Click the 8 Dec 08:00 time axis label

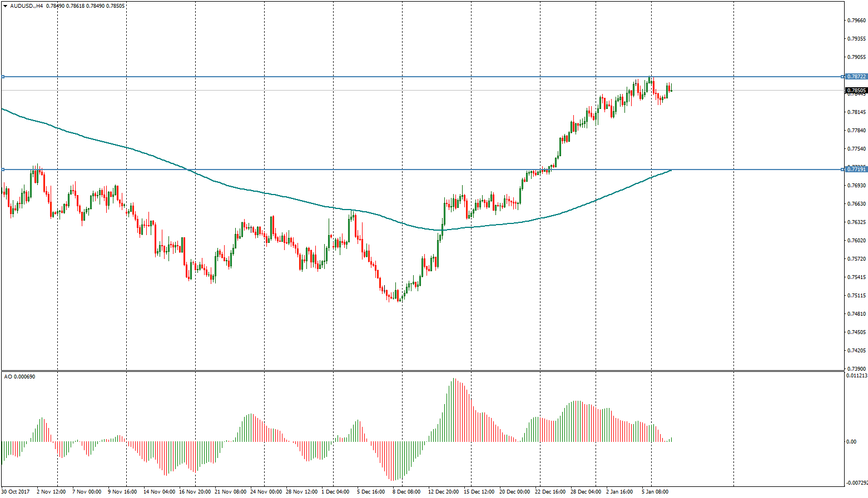pyautogui.click(x=406, y=492)
